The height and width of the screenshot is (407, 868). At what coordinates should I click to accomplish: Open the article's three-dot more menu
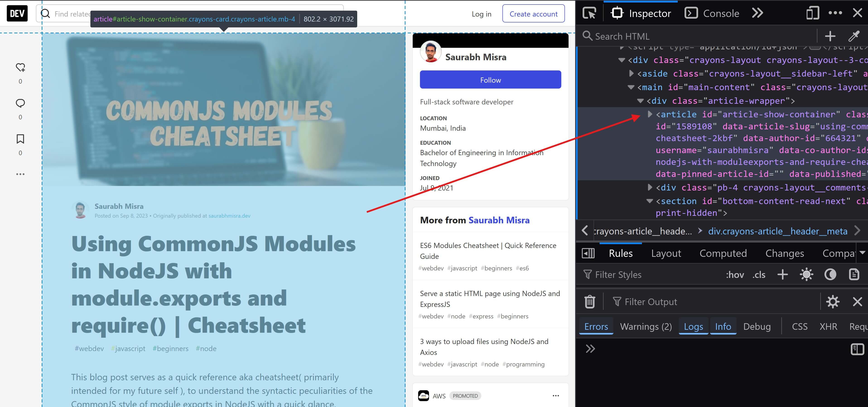(x=20, y=174)
